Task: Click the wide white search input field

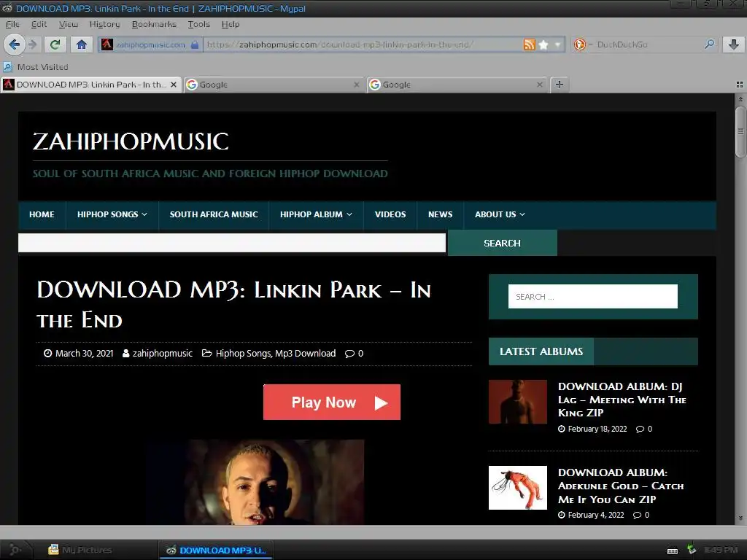Action: [232, 243]
